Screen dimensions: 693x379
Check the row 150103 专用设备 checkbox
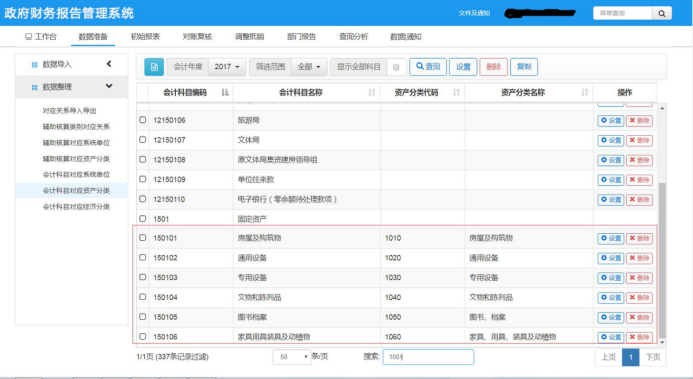tap(142, 277)
